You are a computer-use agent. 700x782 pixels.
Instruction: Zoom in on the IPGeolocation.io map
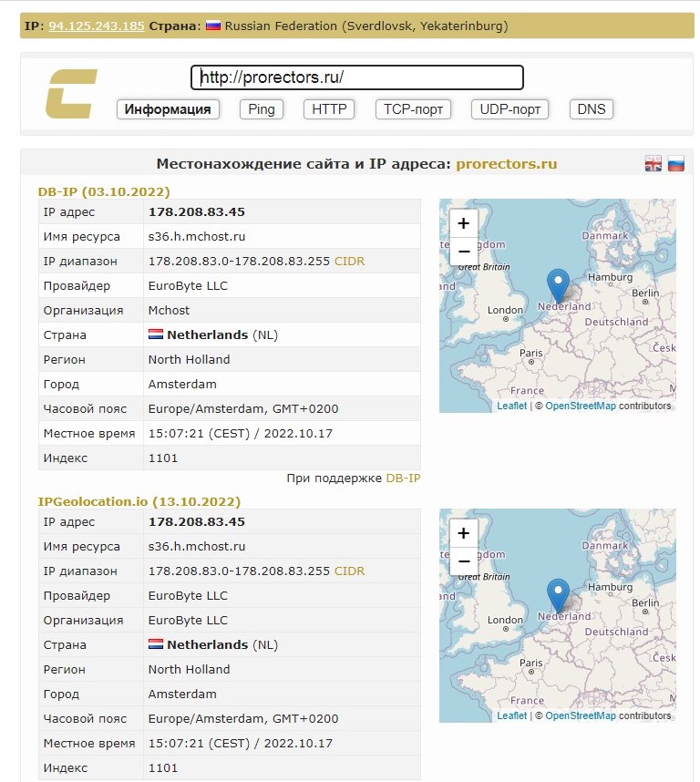pos(464,533)
